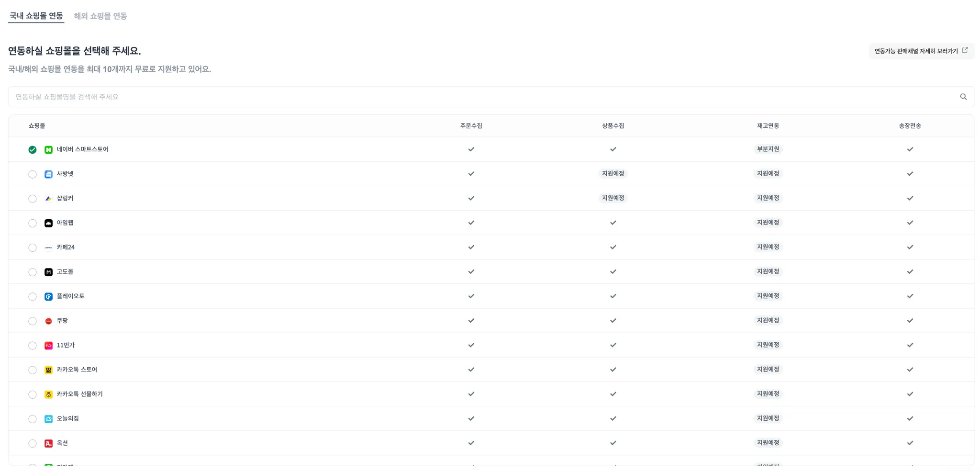Click 재고연동 지원예정 badge in 카페24 row

pyautogui.click(x=768, y=247)
